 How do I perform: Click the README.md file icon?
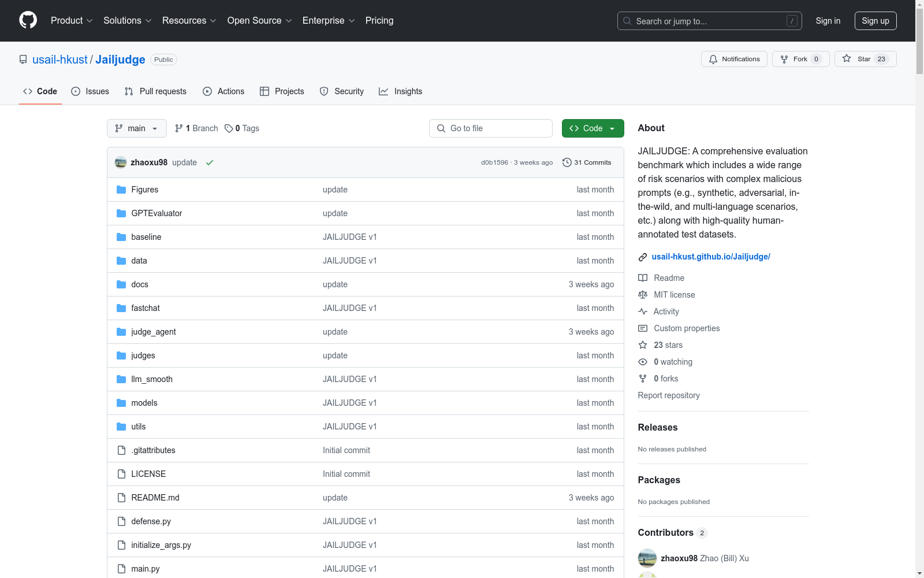point(121,498)
